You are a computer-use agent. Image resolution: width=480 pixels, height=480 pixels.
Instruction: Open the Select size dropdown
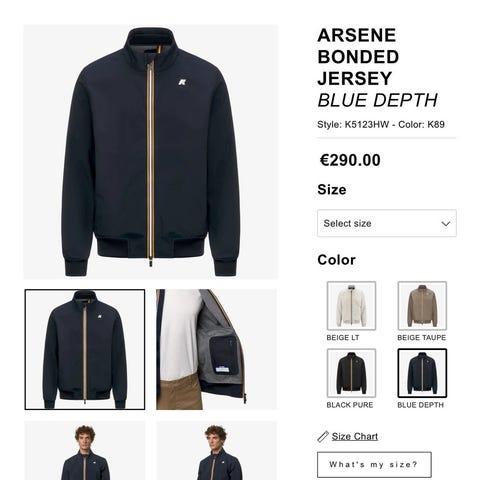[387, 223]
